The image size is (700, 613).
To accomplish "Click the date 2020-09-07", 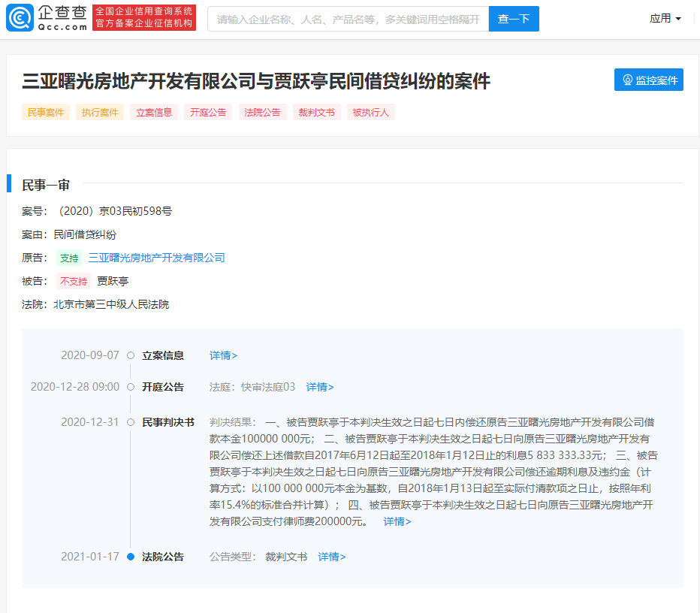I will pyautogui.click(x=90, y=355).
